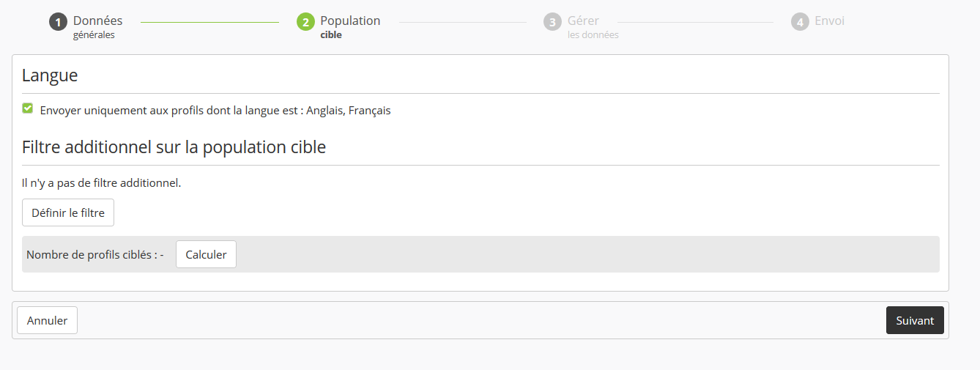Click the 'Il n'y a pas de filtre additionnel' text
Image resolution: width=980 pixels, height=370 pixels.
tap(101, 182)
